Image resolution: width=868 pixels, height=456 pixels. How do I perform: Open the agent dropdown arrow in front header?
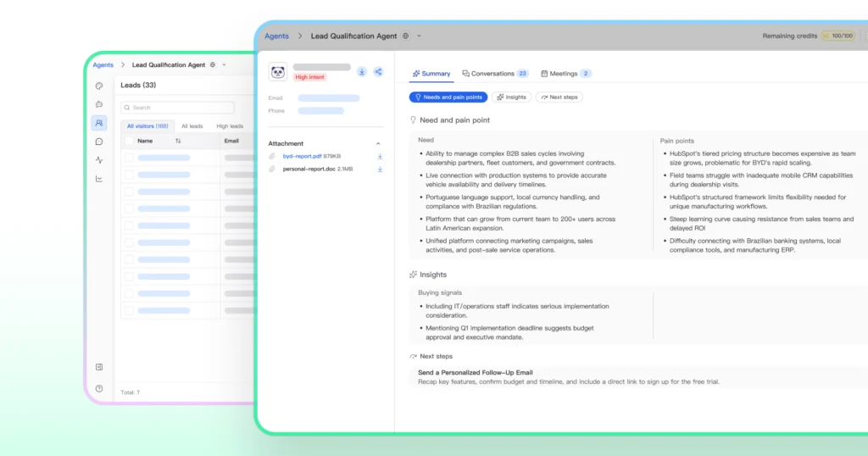(419, 36)
